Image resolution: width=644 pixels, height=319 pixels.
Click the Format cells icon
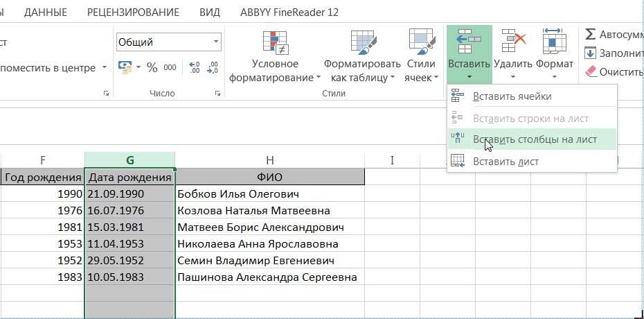click(555, 42)
